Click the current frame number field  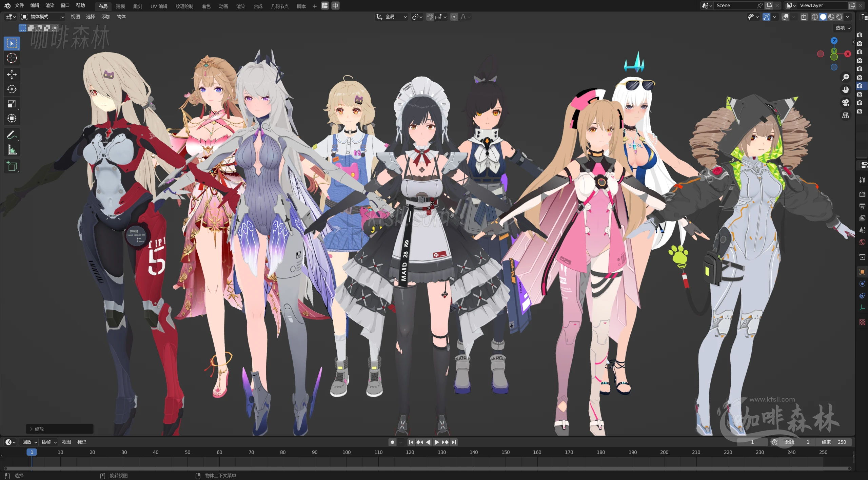pos(752,442)
